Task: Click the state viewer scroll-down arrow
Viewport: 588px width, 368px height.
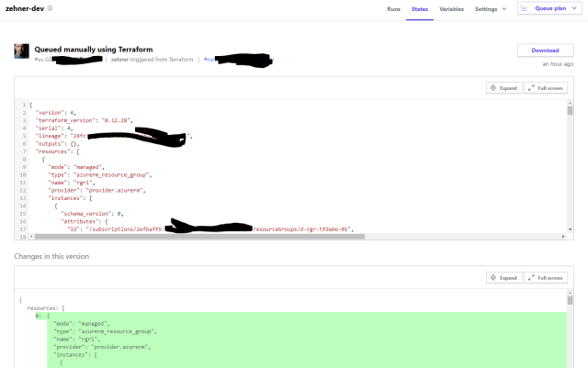Action: (x=571, y=229)
